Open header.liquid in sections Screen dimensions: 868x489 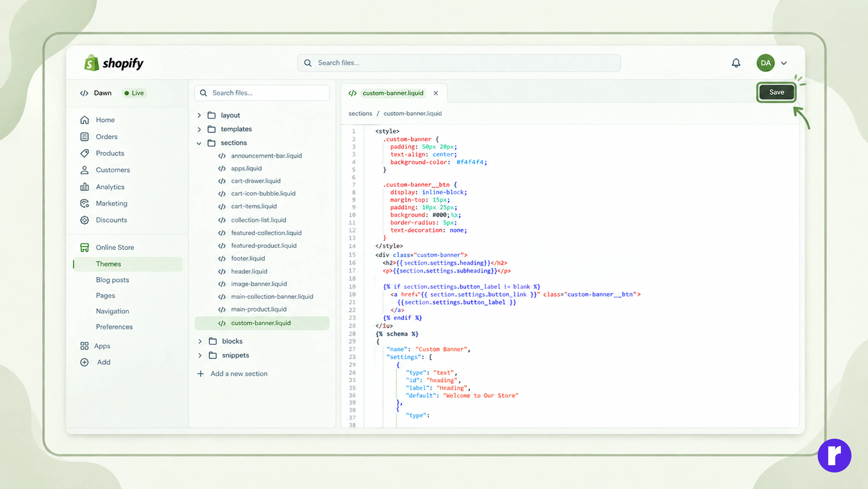click(249, 271)
